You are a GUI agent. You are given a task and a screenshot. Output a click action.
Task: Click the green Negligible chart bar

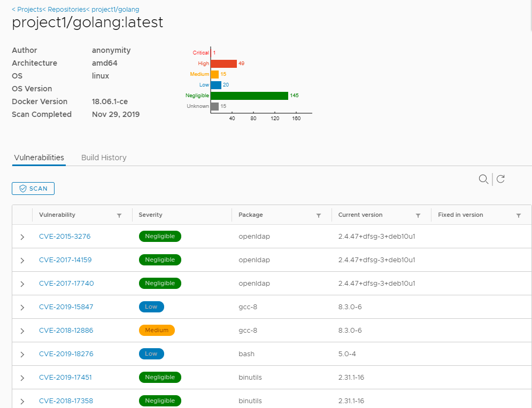tap(249, 96)
